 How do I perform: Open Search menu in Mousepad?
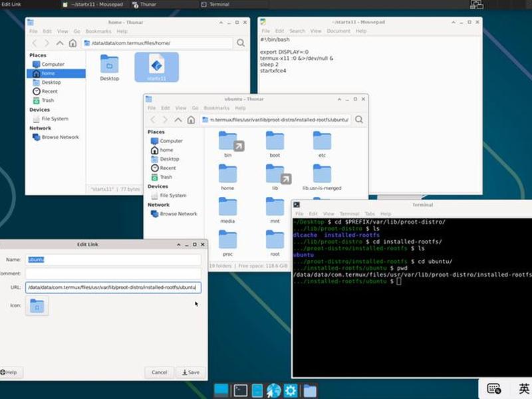(x=297, y=31)
